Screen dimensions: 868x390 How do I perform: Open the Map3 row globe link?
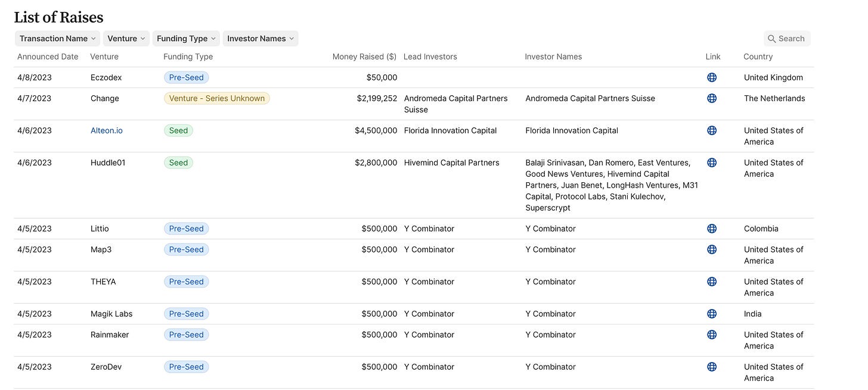point(712,249)
